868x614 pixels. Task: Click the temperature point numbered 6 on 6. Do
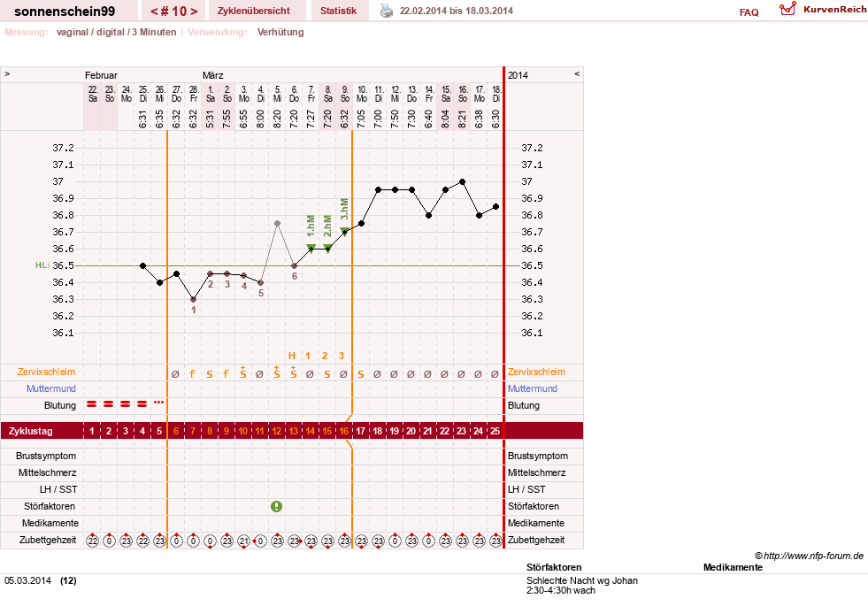point(295,266)
